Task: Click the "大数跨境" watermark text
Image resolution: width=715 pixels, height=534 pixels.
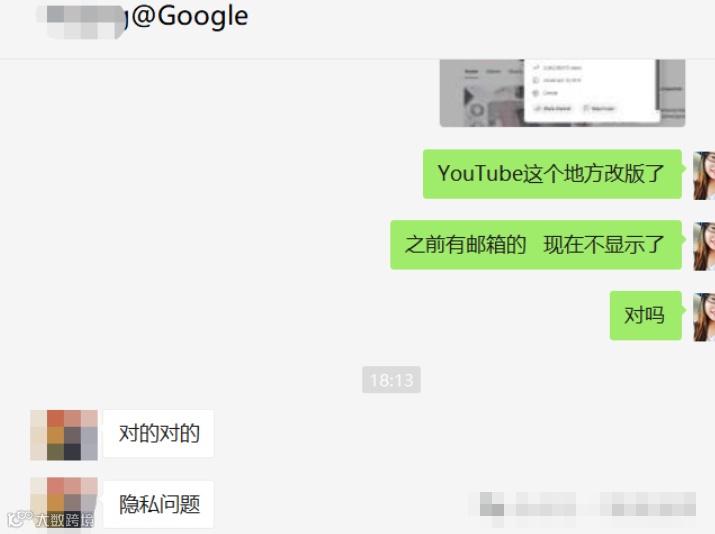Action: pos(65,520)
